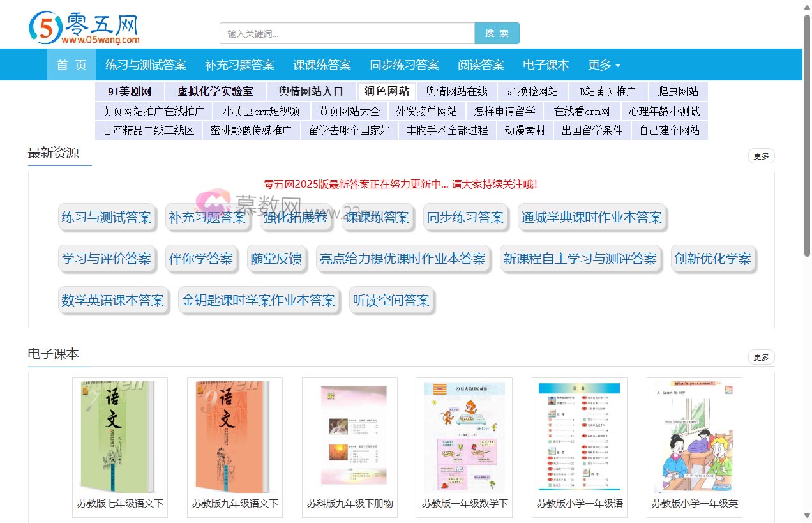Viewport: 812px width, 523px height.
Task: Switch to the 首页 menu item
Action: [71, 64]
